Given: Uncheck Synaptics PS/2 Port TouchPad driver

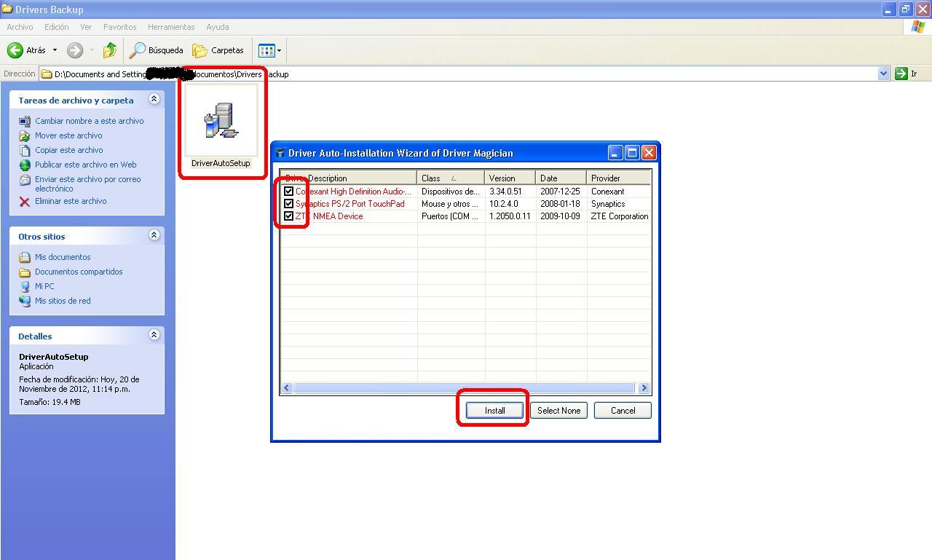Looking at the screenshot, I should (x=288, y=204).
